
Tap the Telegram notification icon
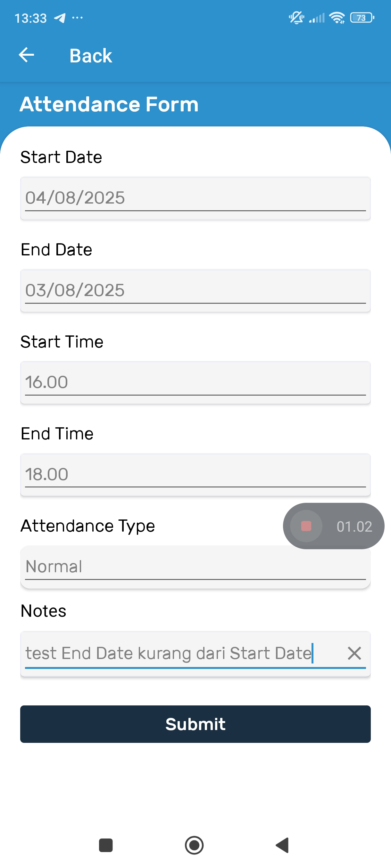[60, 18]
